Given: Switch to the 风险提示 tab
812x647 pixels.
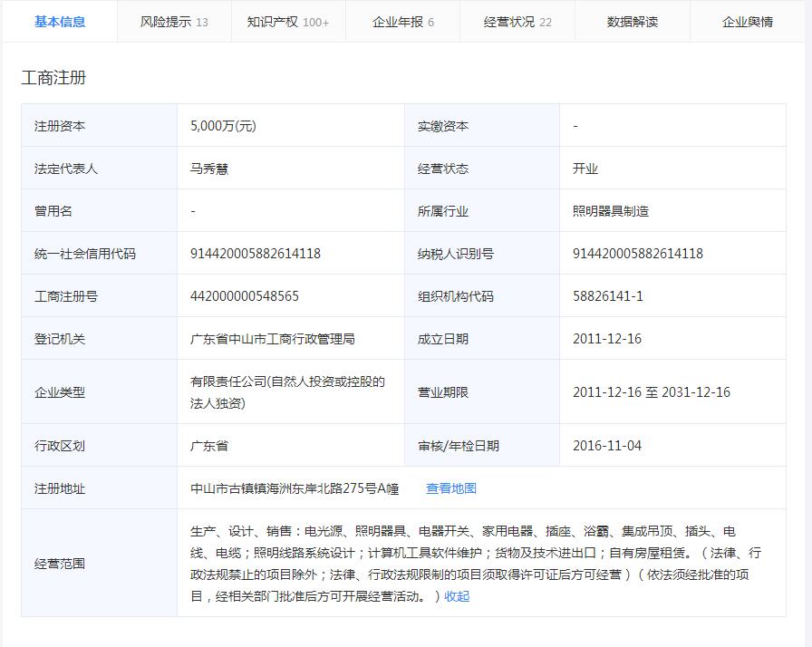Looking at the screenshot, I should tap(174, 22).
